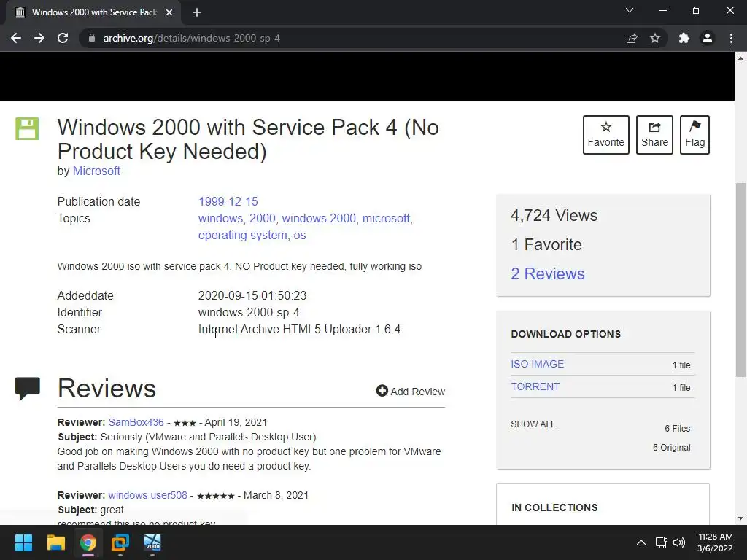Open reviewer windows user508's profile
This screenshot has width=747, height=560.
(147, 495)
